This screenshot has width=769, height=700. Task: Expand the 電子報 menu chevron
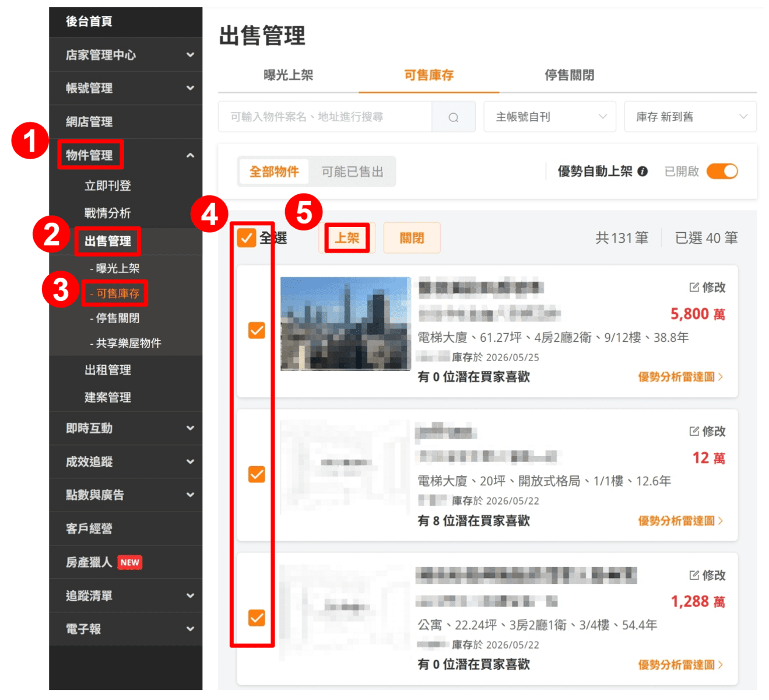click(190, 629)
